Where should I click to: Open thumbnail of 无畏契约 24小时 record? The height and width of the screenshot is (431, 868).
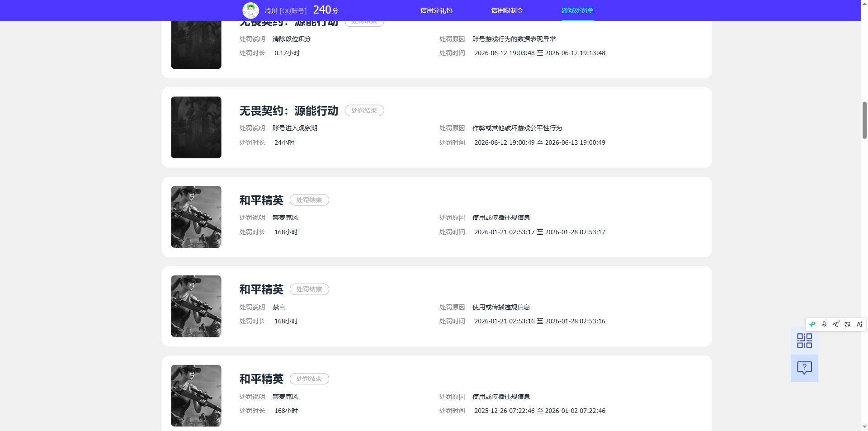tap(196, 127)
